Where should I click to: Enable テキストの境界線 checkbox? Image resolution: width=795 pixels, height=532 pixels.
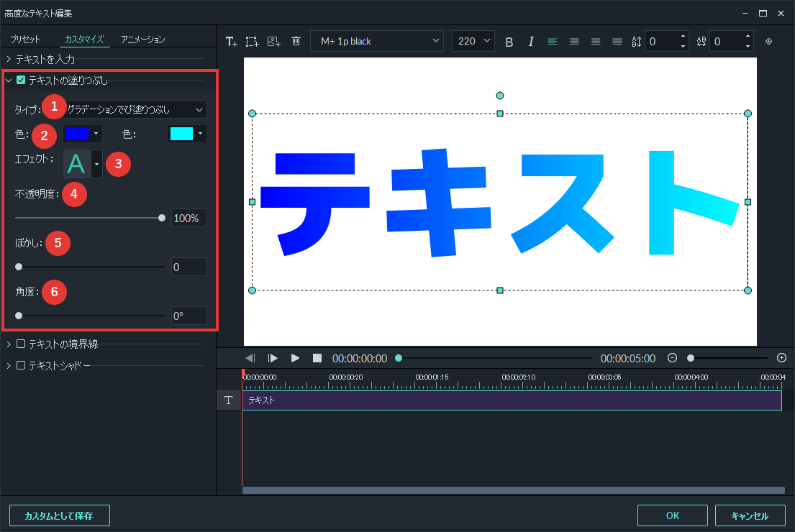[21, 344]
